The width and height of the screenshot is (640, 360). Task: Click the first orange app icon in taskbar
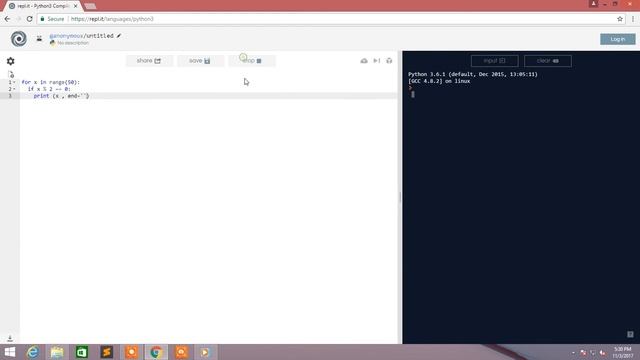pyautogui.click(x=131, y=352)
